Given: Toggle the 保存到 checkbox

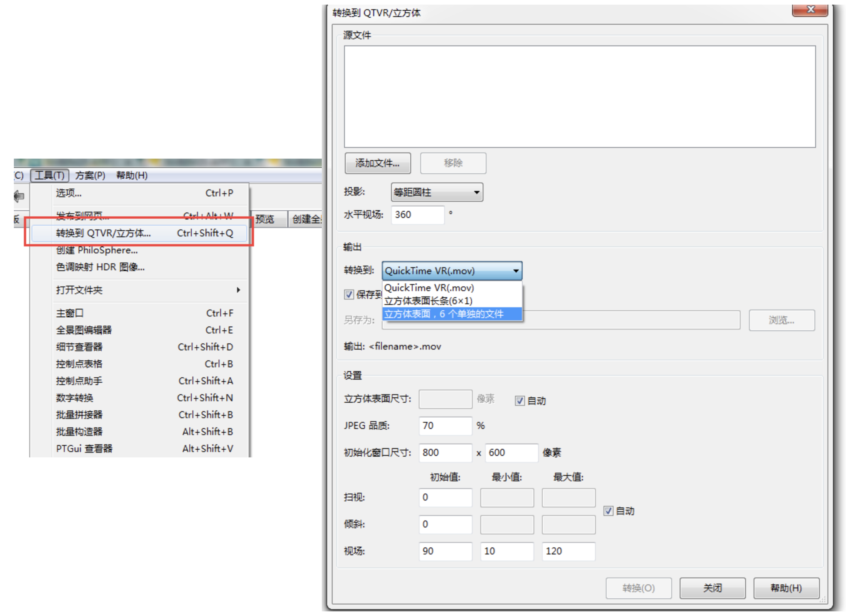Looking at the screenshot, I should pos(349,295).
